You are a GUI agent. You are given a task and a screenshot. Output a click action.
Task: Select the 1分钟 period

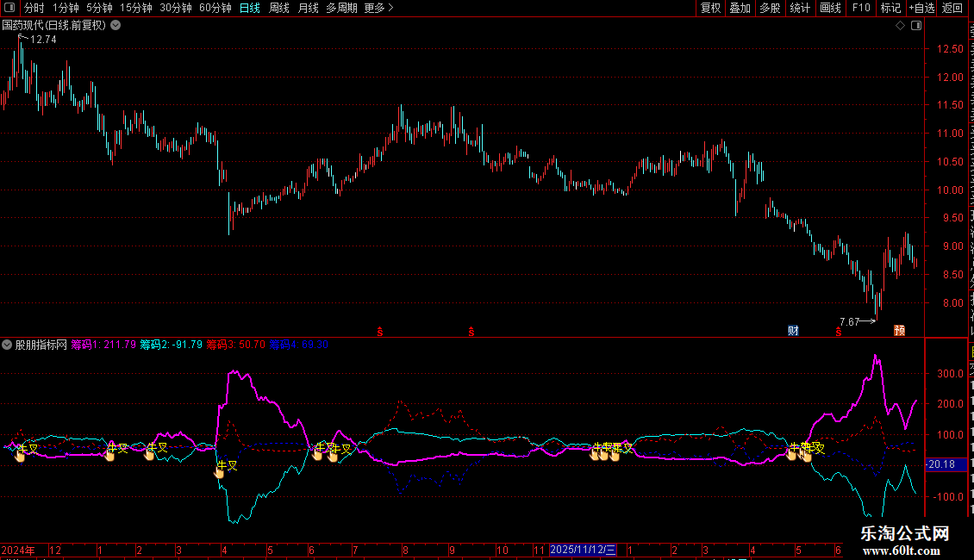[x=66, y=8]
